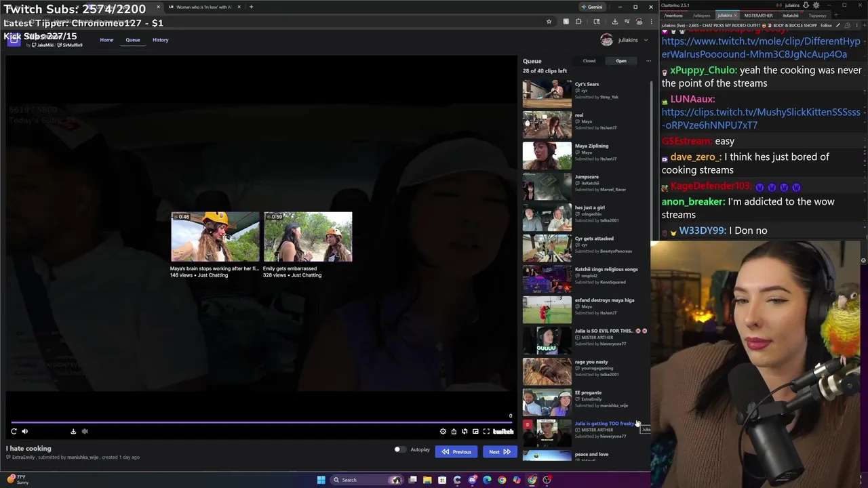Click the replay icon in the player
This screenshot has width=868, height=488.
14,431
